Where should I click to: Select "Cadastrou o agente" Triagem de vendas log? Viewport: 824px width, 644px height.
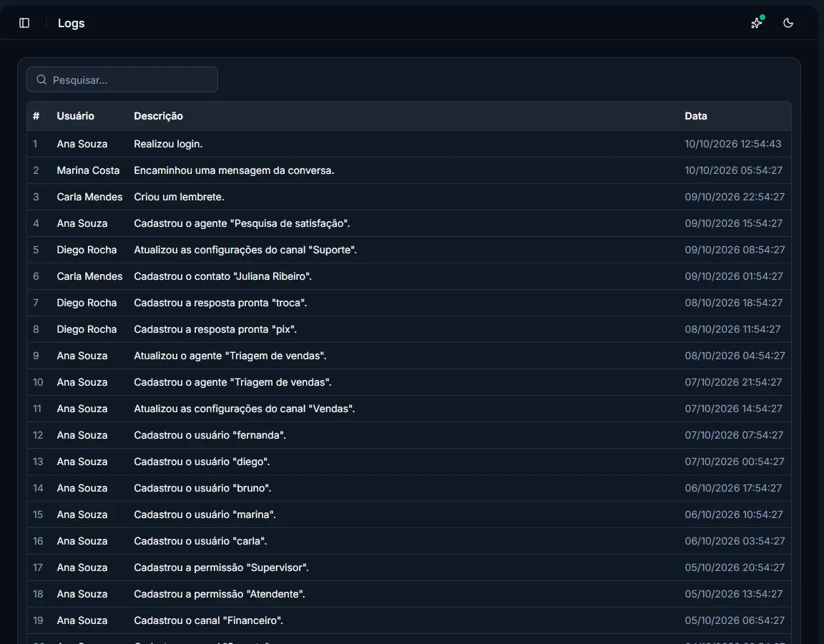point(232,382)
